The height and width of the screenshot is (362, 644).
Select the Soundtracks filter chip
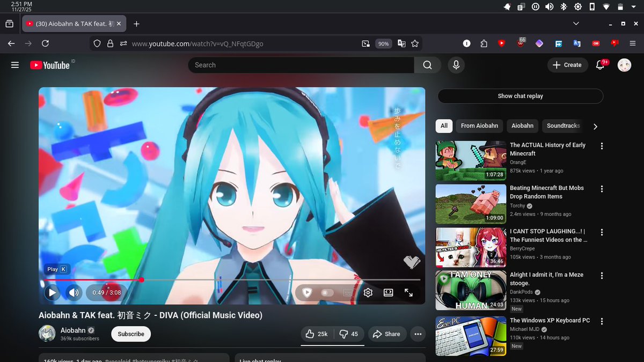(562, 125)
